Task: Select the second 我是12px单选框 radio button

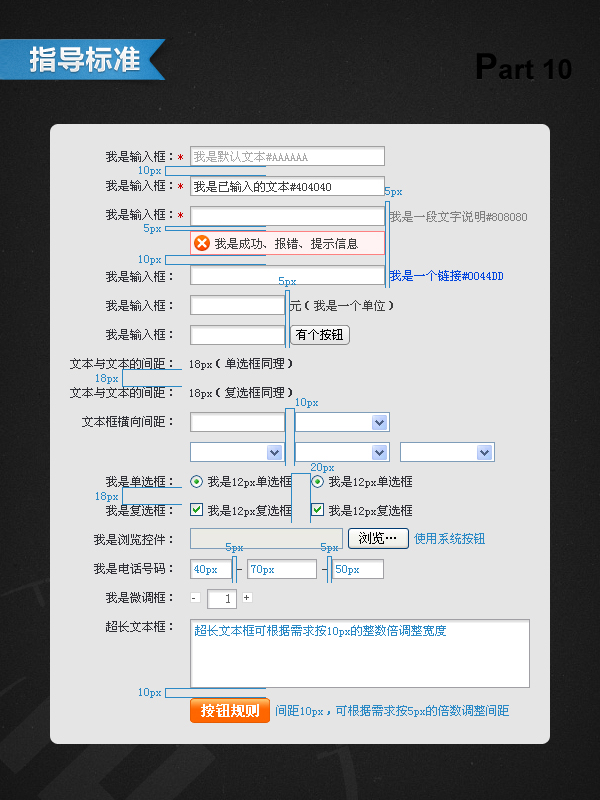Action: [317, 481]
